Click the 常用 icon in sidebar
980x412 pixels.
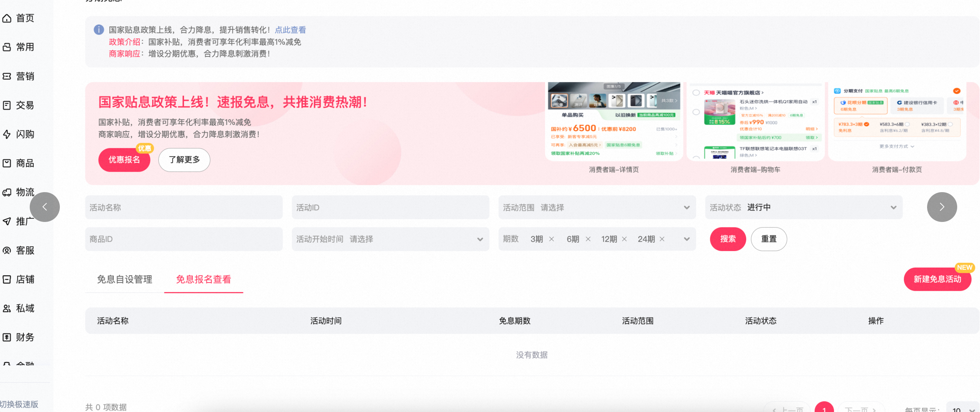[x=7, y=47]
